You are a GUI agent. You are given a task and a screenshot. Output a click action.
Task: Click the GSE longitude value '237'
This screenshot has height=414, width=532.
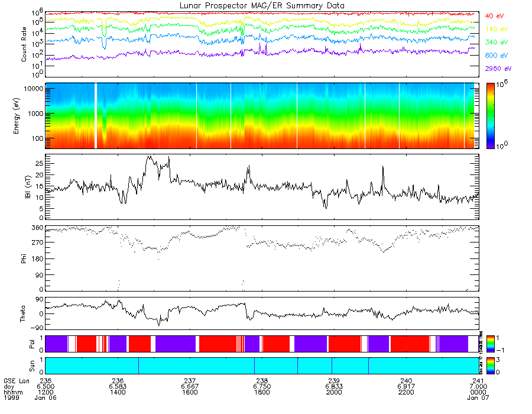pos(190,381)
